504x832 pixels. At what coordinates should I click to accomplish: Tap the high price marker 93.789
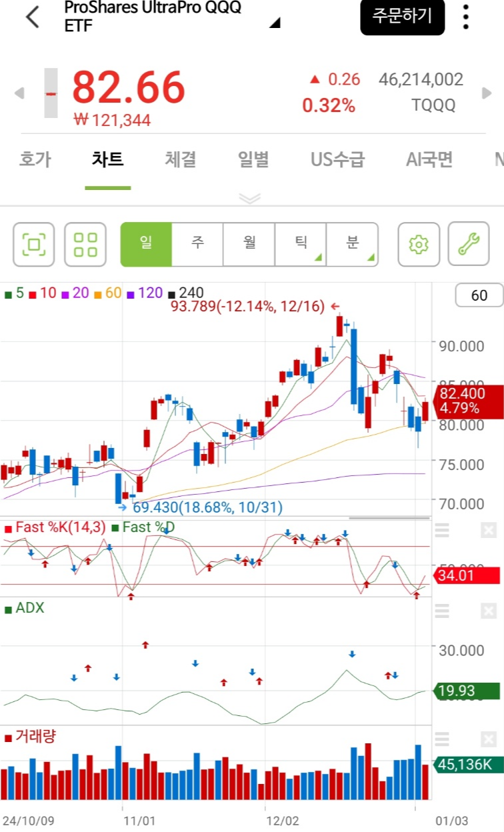(255, 307)
